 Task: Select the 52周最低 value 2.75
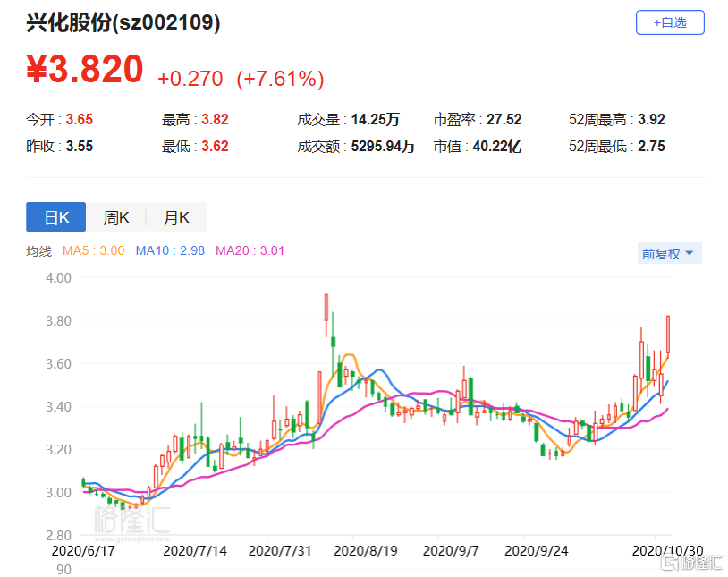pos(651,147)
